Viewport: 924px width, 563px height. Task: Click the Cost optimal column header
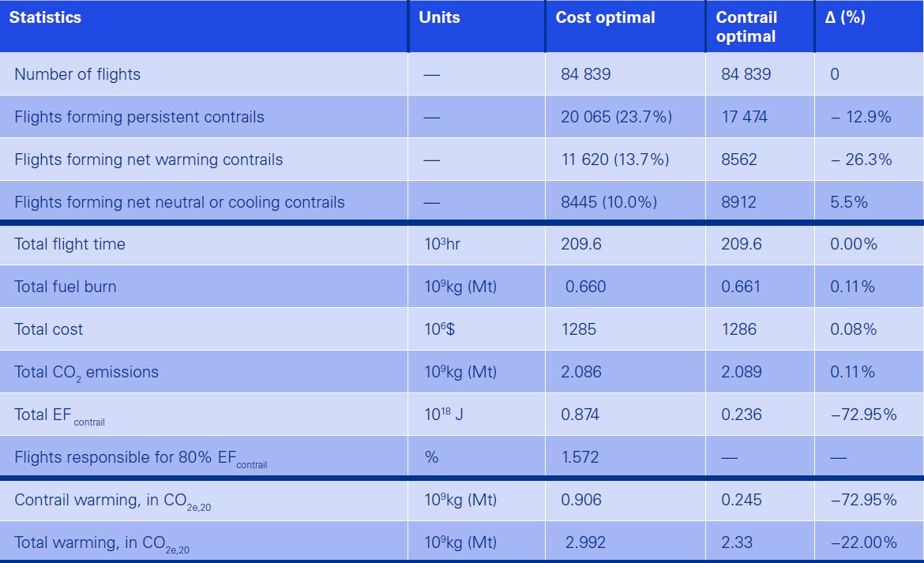pyautogui.click(x=605, y=17)
